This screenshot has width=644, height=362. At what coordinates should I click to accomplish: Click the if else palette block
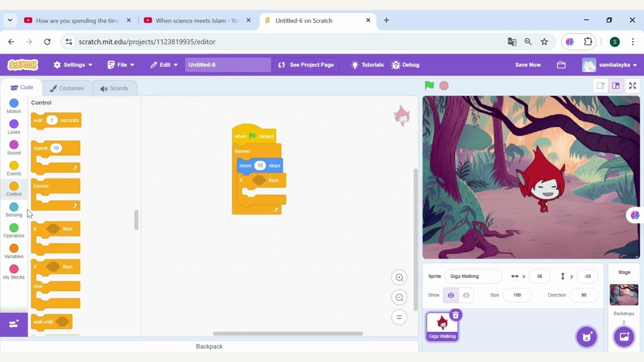55,284
